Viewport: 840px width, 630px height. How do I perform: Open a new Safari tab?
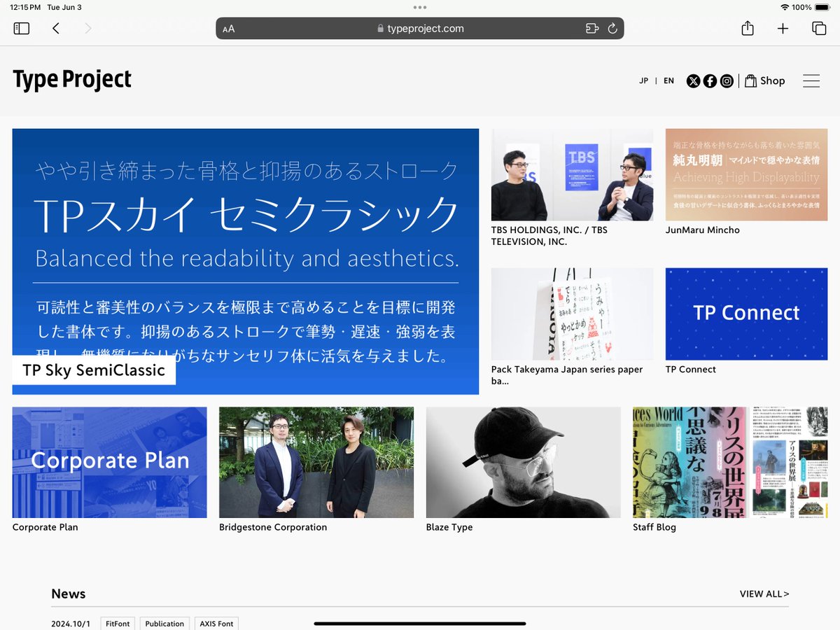click(783, 29)
